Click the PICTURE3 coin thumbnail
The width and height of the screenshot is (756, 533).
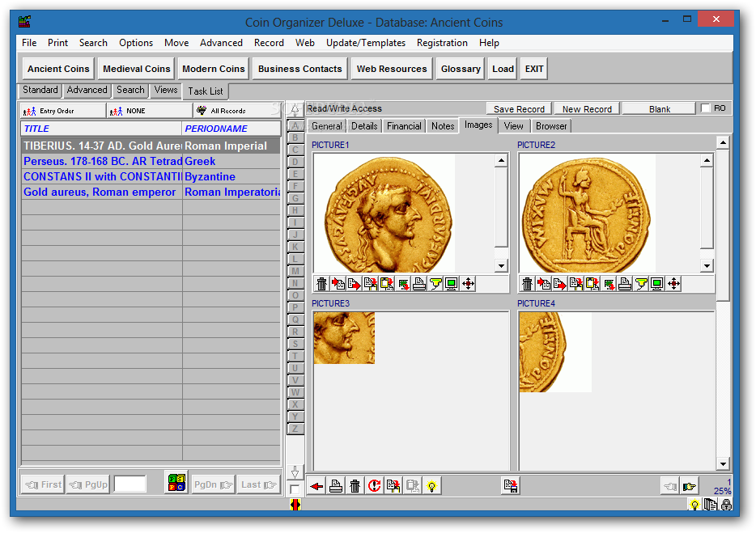[344, 337]
